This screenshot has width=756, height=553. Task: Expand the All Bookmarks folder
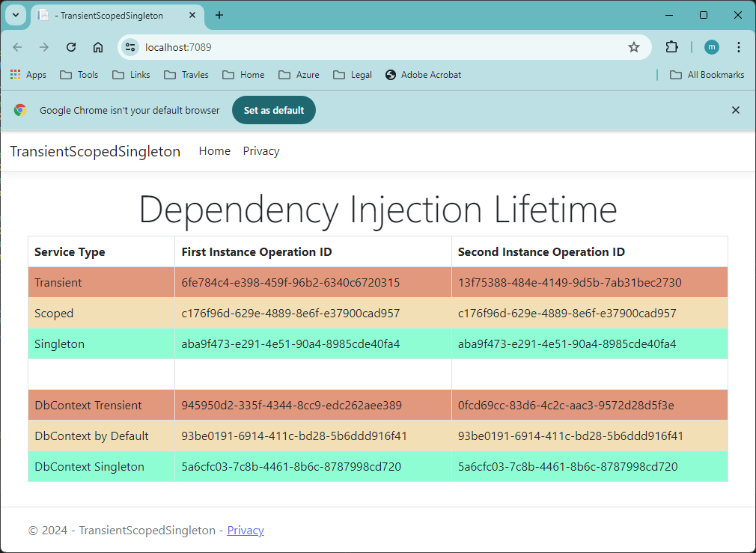coord(706,74)
